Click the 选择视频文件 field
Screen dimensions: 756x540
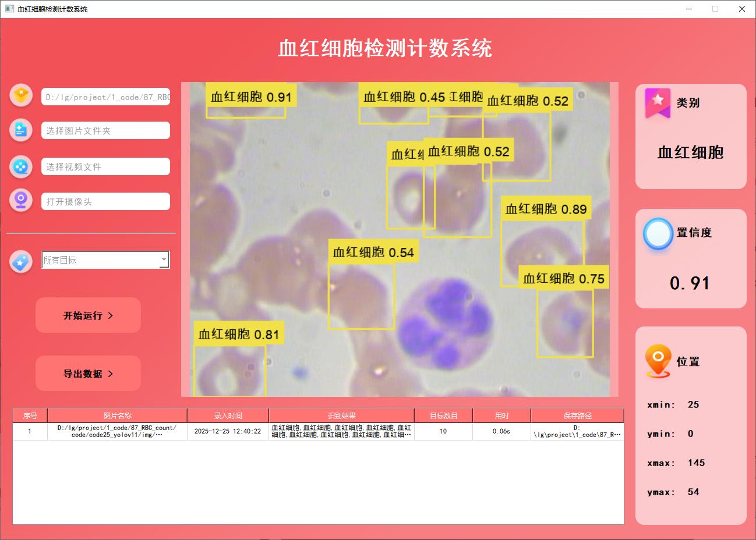[x=105, y=166]
